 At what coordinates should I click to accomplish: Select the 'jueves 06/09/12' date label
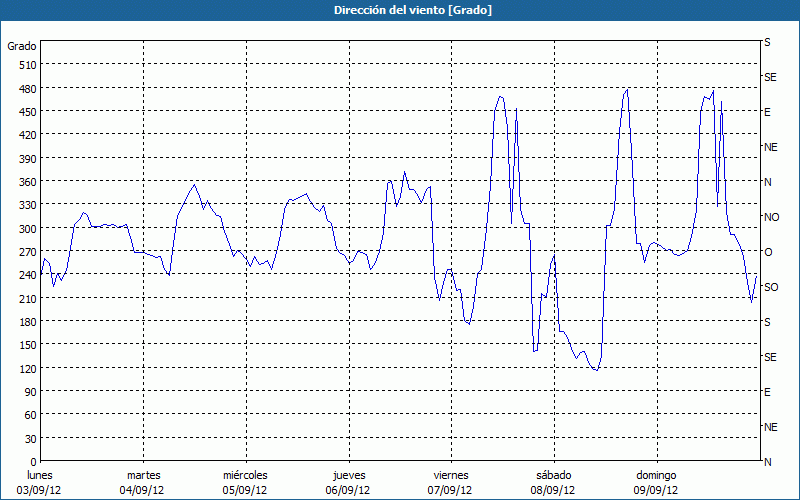(x=348, y=482)
